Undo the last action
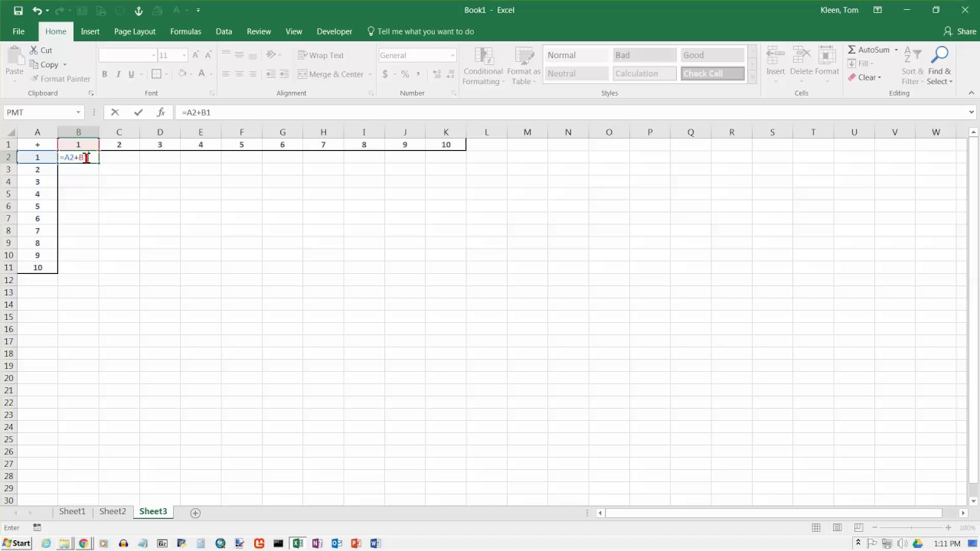 tap(37, 11)
